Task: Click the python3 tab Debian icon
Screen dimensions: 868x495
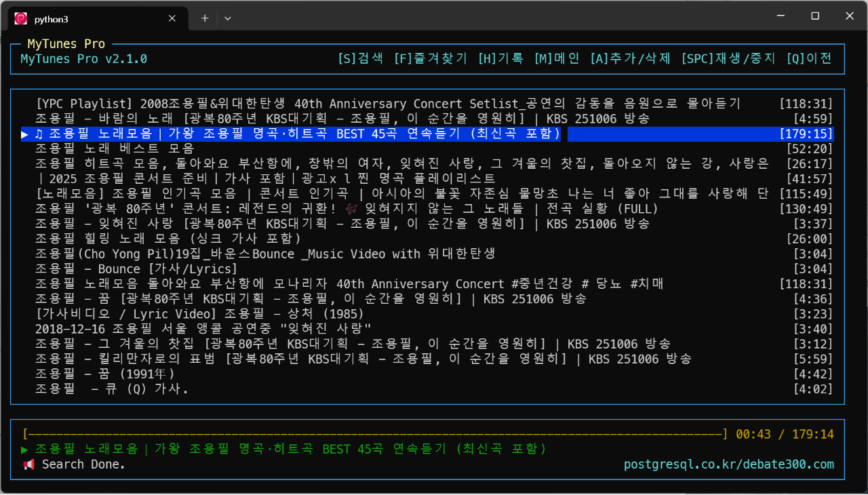Action: (21, 18)
